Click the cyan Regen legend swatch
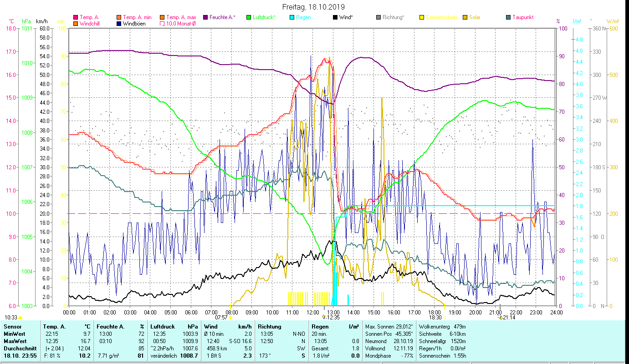The image size is (629, 364). pos(292,18)
